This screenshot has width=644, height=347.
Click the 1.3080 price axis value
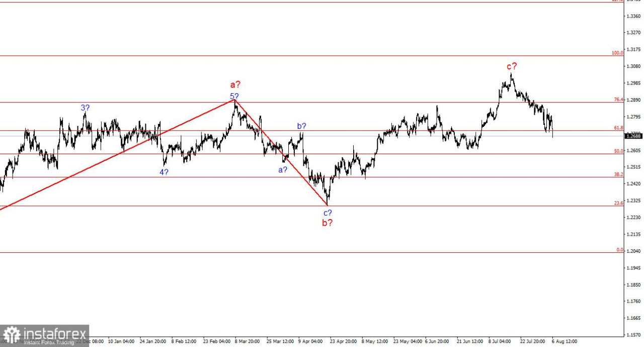[x=633, y=66]
